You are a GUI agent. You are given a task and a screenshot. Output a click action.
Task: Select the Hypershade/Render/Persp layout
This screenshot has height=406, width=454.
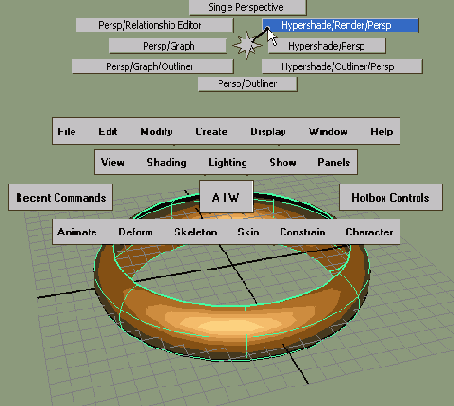pos(340,25)
